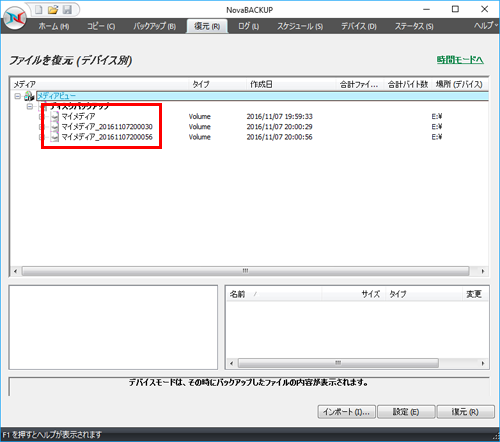500x442 pixels.
Task: Click the 復元 (R) button at bottom
Action: click(465, 412)
